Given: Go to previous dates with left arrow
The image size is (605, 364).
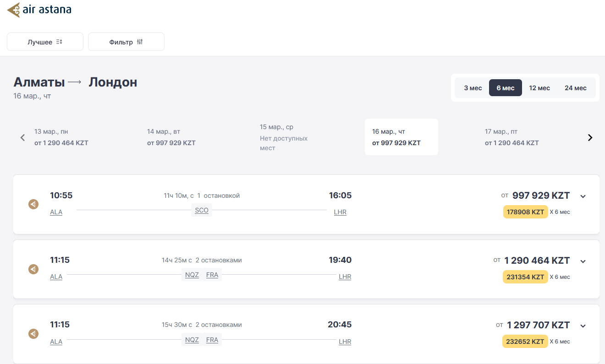Looking at the screenshot, I should point(22,137).
